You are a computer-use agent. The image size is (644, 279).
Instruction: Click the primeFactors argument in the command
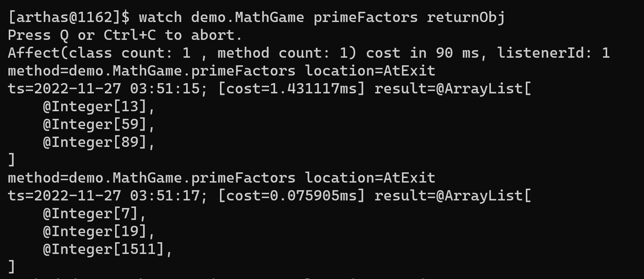tap(366, 17)
